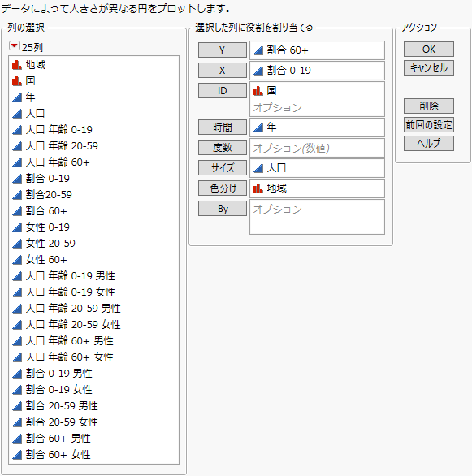The image size is (472, 476).
Task: Select 国 in the column list
Action: point(93,80)
